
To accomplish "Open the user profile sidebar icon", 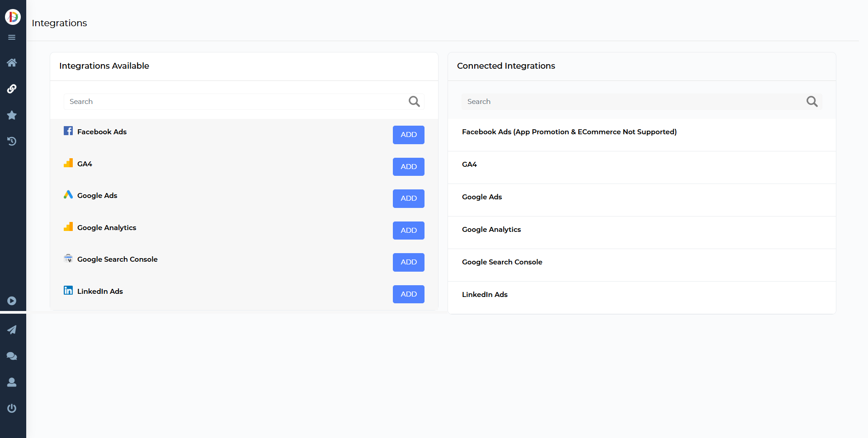I will click(x=12, y=382).
